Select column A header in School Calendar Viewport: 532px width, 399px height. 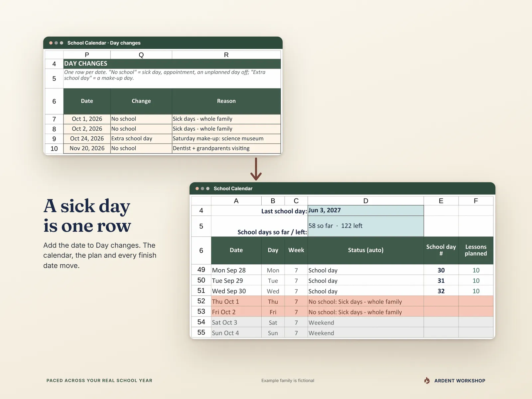[x=236, y=201]
